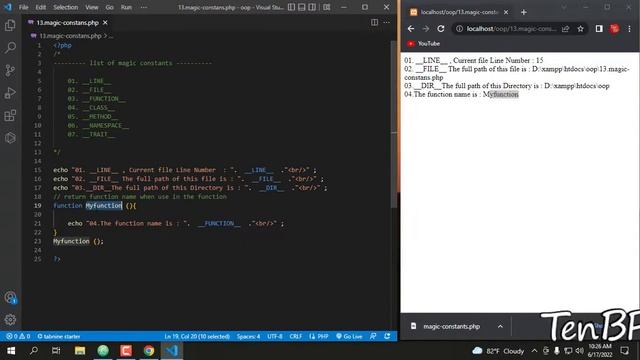Image resolution: width=640 pixels, height=360 pixels.
Task: Open the Extensions view
Action: pyautogui.click(x=10, y=116)
